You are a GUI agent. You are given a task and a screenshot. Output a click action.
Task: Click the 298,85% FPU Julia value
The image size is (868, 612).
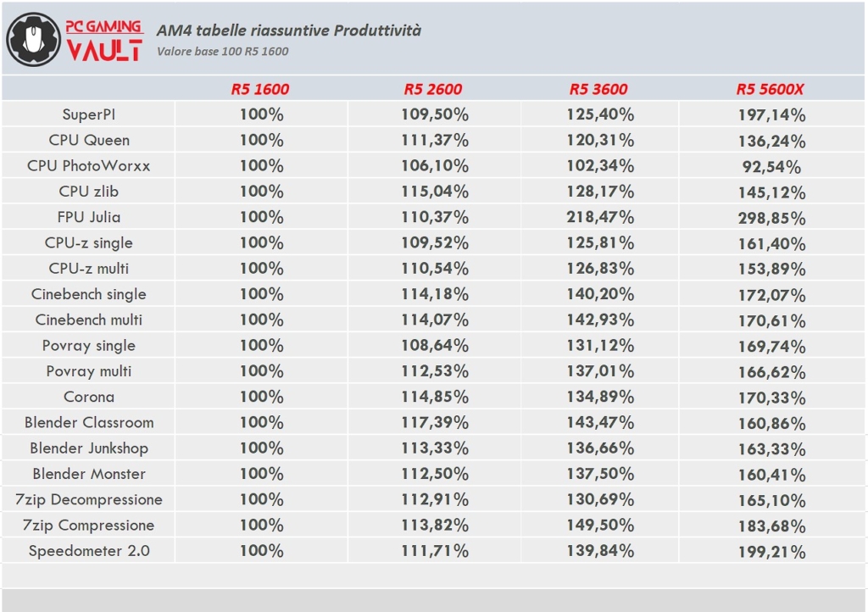[x=771, y=218]
